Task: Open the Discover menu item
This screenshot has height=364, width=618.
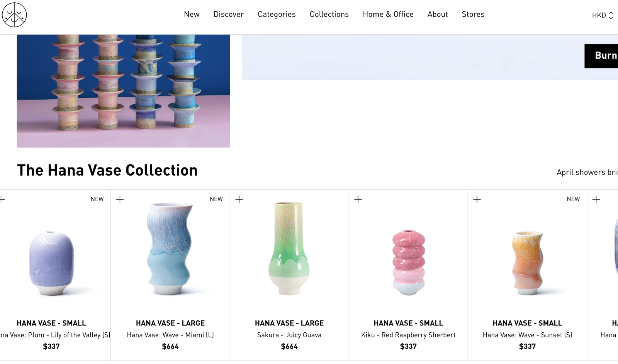Action: (229, 14)
